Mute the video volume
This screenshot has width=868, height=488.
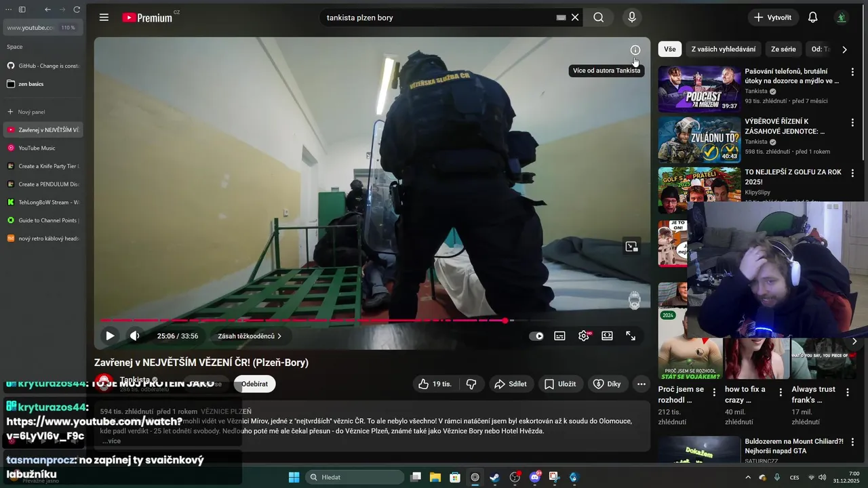point(134,335)
